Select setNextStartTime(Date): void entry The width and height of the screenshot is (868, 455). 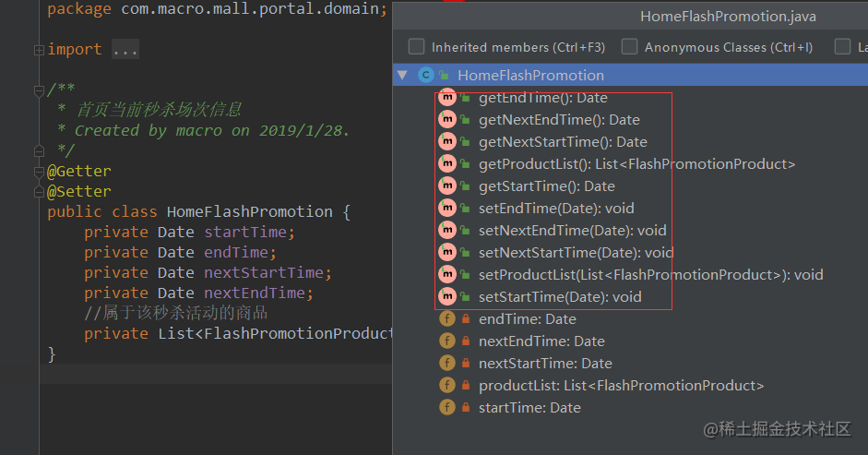click(577, 253)
